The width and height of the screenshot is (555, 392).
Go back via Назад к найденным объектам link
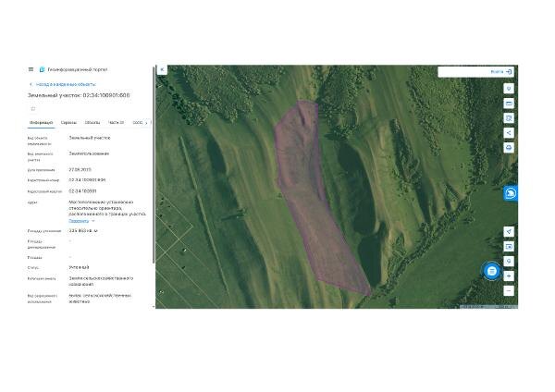point(66,84)
